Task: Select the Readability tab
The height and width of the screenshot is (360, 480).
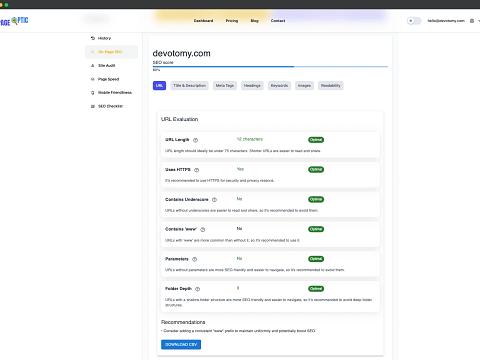Action: 331,86
